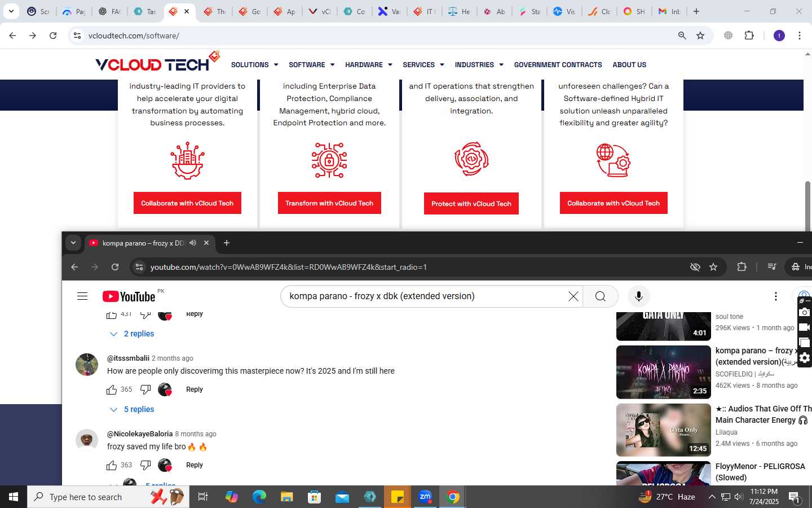Click Transform with vCloud Tech button

329,203
